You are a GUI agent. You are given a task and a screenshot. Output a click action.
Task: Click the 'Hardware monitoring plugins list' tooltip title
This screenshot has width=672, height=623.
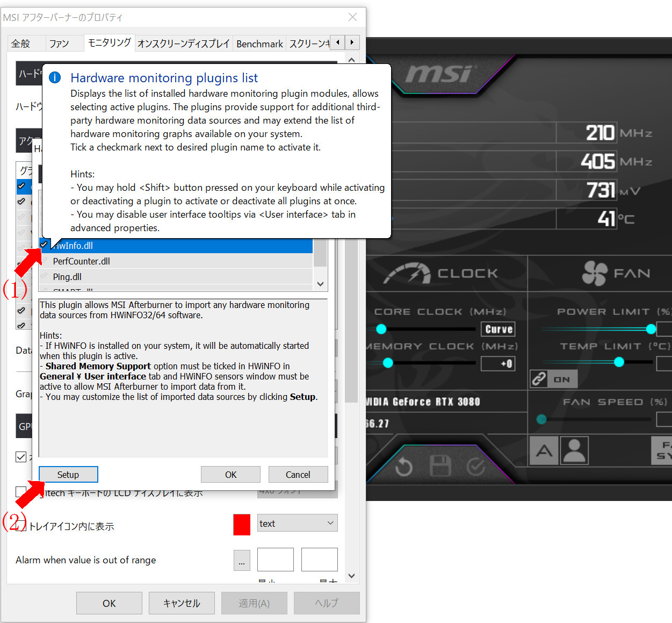coord(164,78)
